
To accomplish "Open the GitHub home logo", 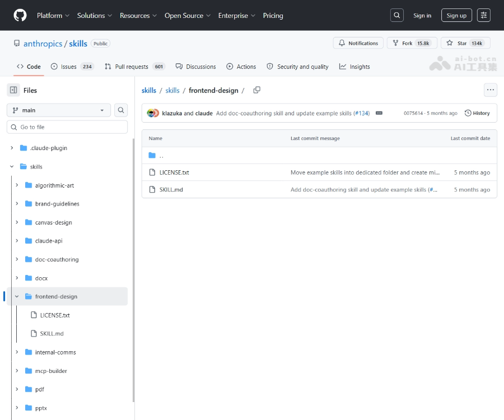I will click(20, 16).
